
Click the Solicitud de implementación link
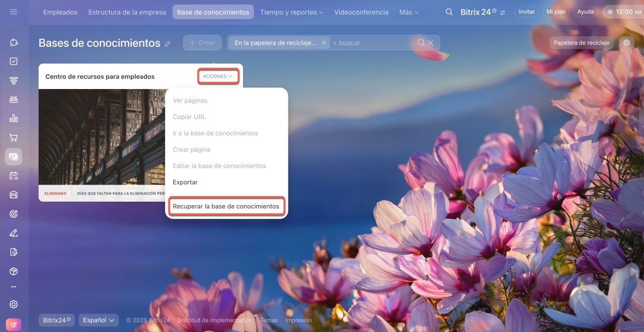click(x=215, y=320)
